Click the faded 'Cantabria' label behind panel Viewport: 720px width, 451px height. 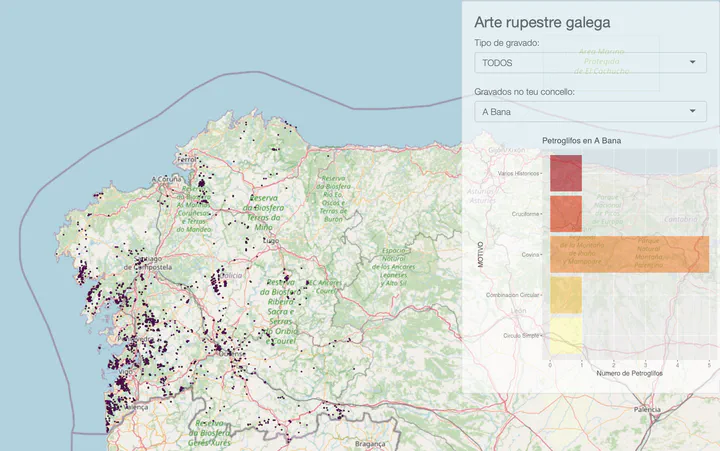[681, 219]
